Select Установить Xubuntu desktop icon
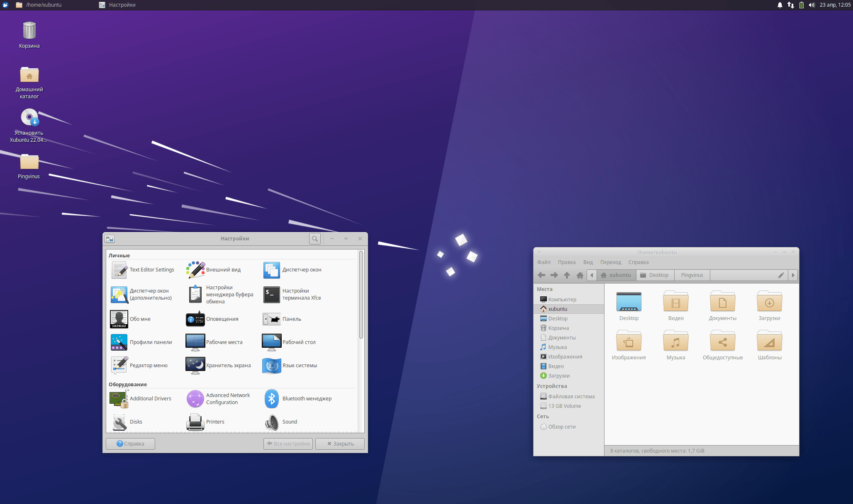This screenshot has height=504, width=853. tap(29, 125)
